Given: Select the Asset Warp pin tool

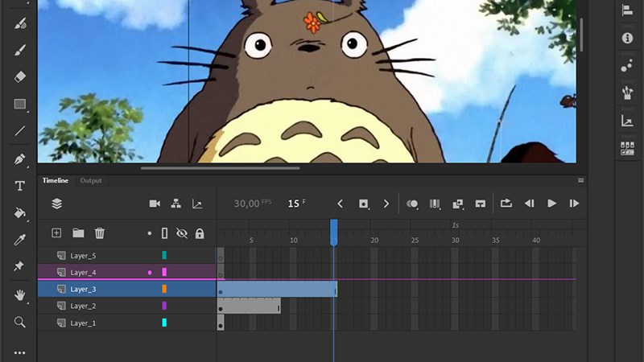Looking at the screenshot, I should click(19, 266).
